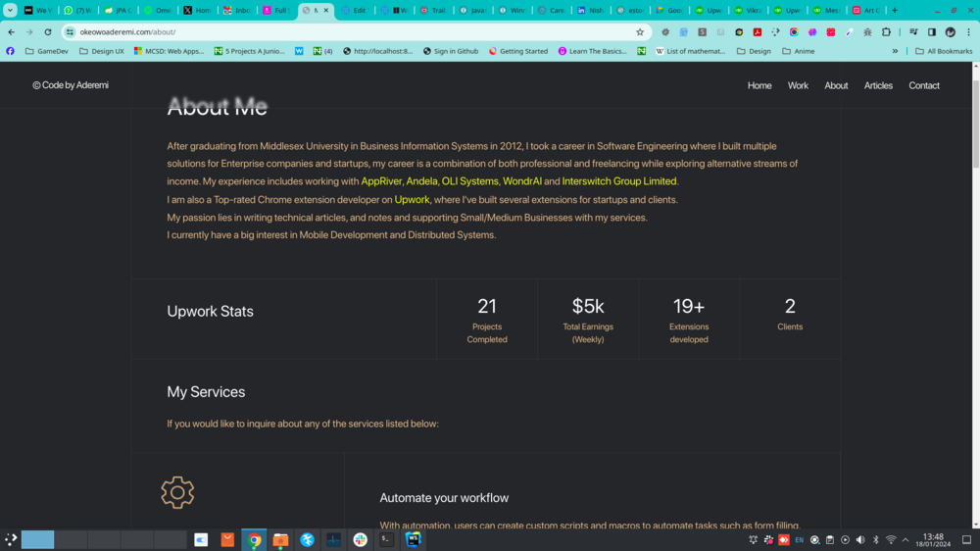Switch to the Care browser tab
This screenshot has height=551, width=980.
click(x=552, y=10)
